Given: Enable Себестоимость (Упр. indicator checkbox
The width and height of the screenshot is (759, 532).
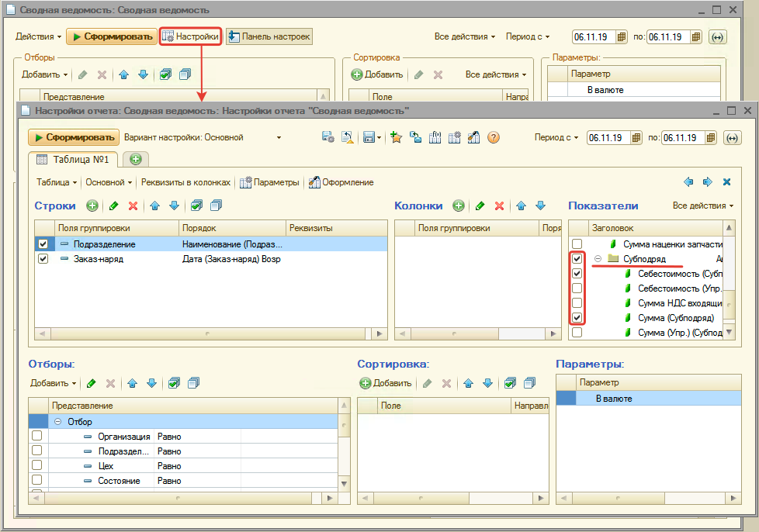Looking at the screenshot, I should [x=577, y=288].
